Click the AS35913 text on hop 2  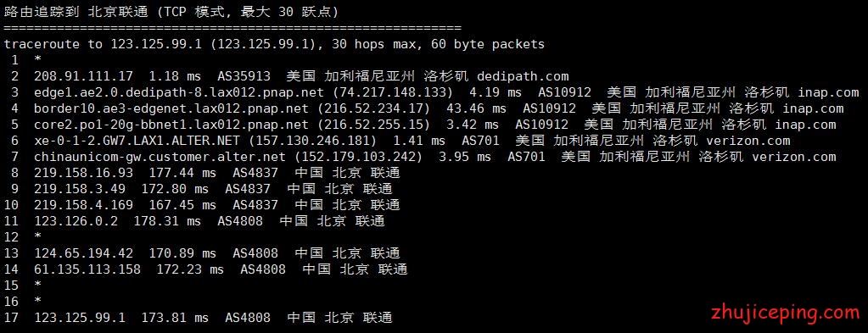point(248,76)
